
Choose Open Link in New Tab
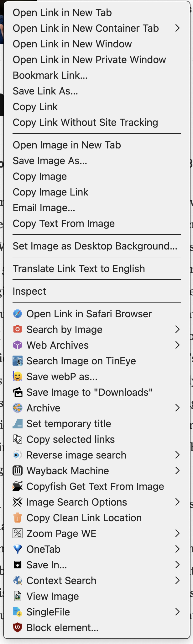click(x=62, y=13)
